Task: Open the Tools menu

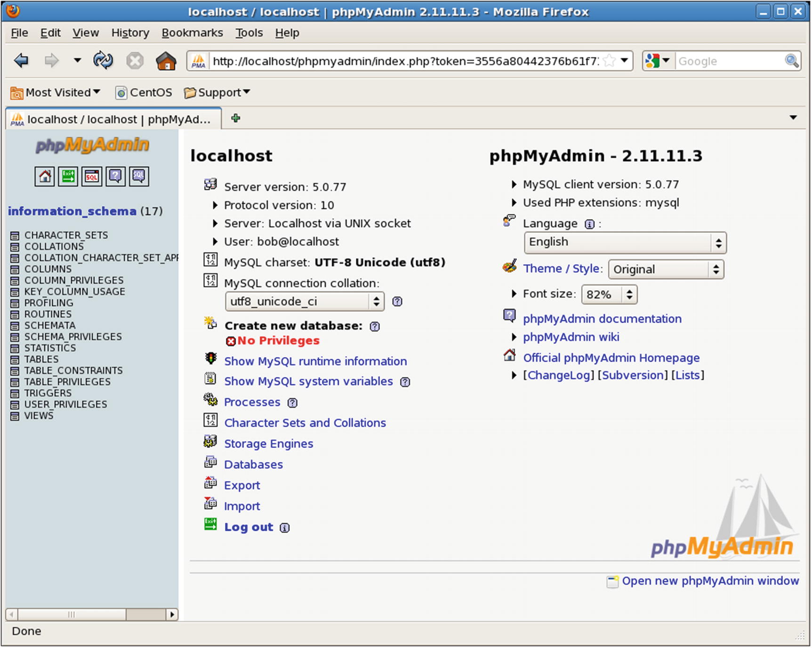Action: 249,33
